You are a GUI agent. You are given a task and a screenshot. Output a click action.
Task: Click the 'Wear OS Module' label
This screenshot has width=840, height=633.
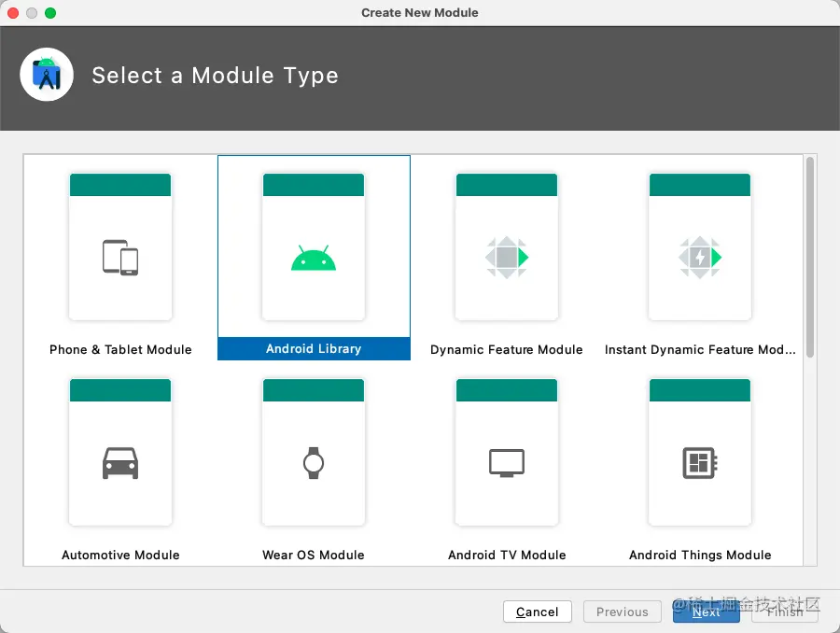tap(314, 555)
